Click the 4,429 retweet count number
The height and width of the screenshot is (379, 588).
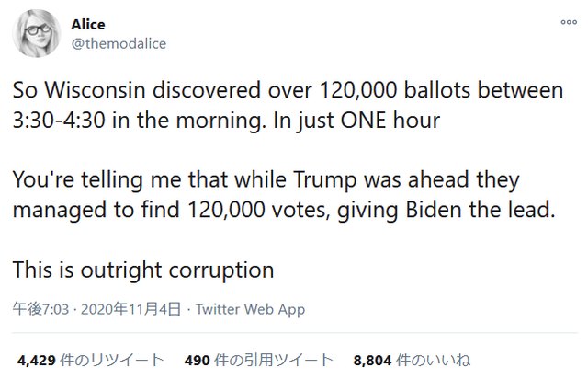click(38, 360)
